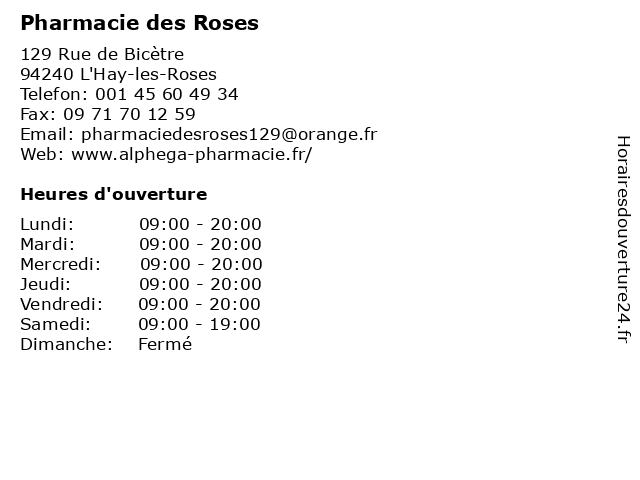Click Lundi hours 09:00 - 20:00
640x480 pixels.
(x=200, y=224)
